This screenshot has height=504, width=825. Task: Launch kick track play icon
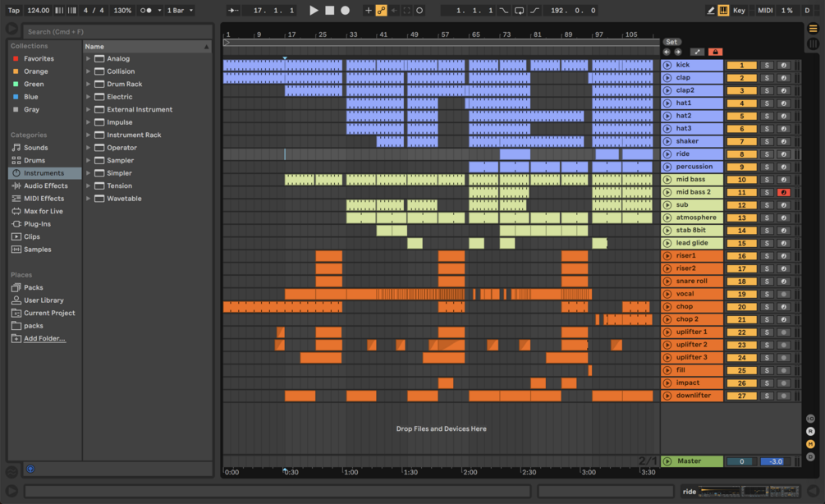click(667, 65)
